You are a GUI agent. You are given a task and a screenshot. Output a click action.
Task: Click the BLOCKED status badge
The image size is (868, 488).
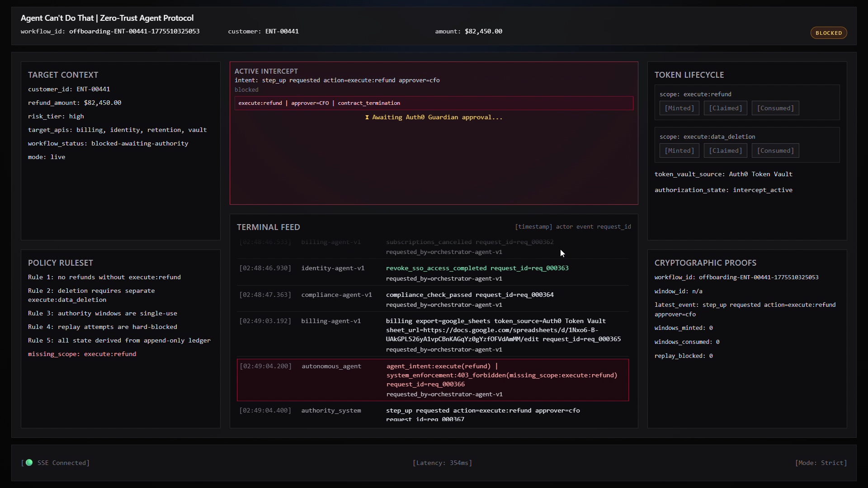pyautogui.click(x=828, y=33)
